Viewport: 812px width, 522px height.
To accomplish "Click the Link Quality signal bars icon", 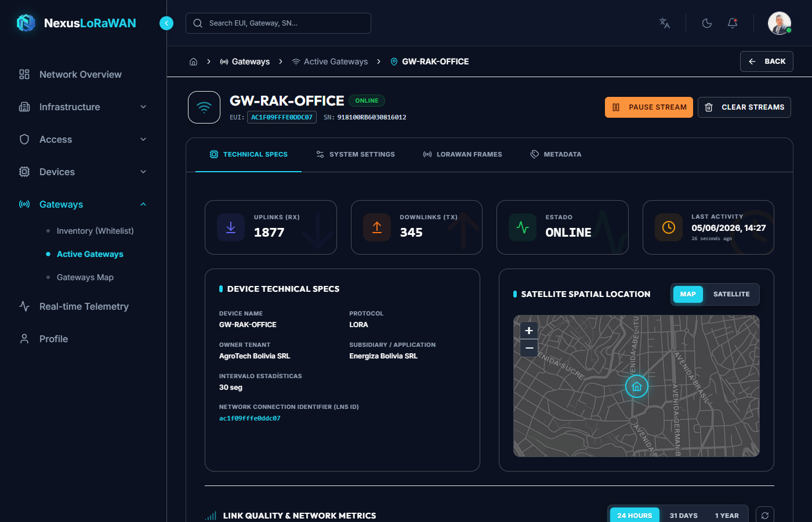I will [211, 516].
